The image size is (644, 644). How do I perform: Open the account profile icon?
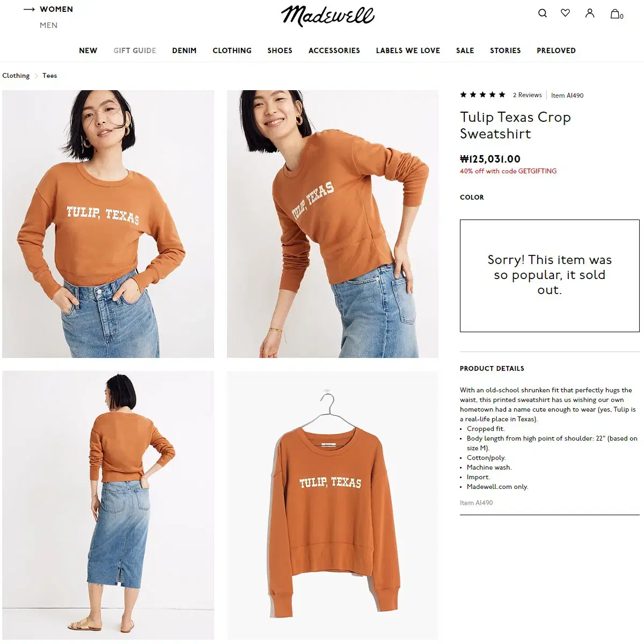(590, 13)
